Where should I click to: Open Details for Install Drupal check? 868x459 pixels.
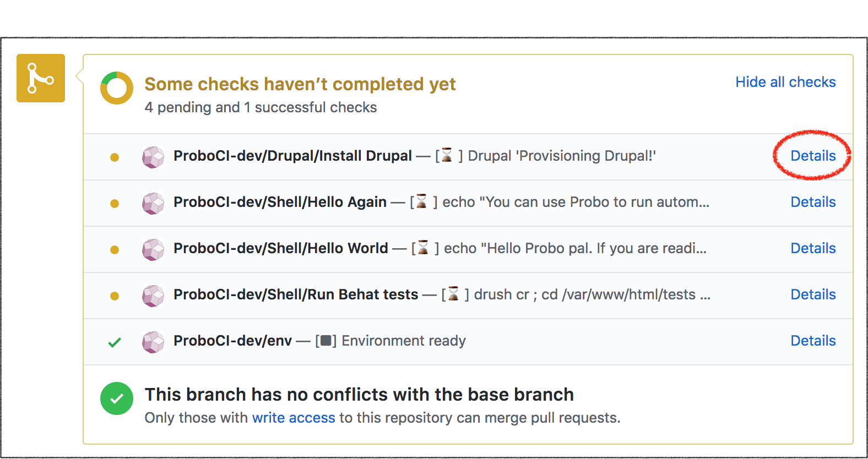(813, 156)
